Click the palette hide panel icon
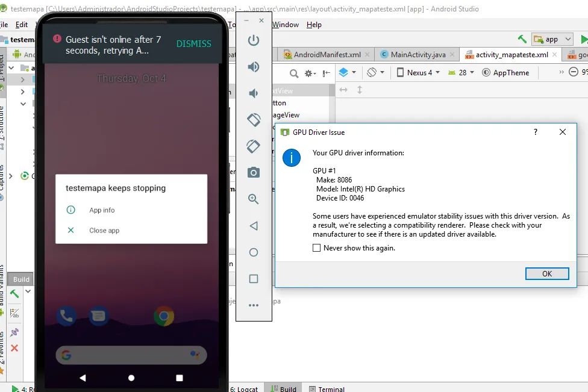 click(x=327, y=73)
